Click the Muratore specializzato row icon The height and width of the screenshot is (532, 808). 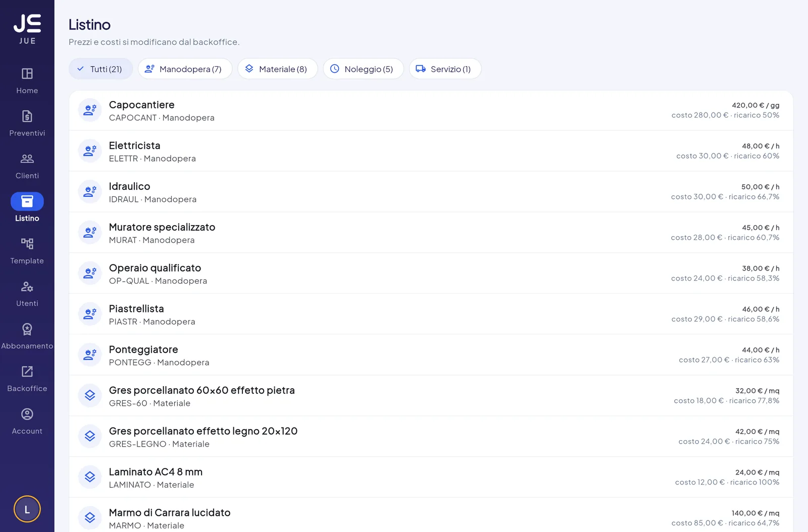pos(90,233)
